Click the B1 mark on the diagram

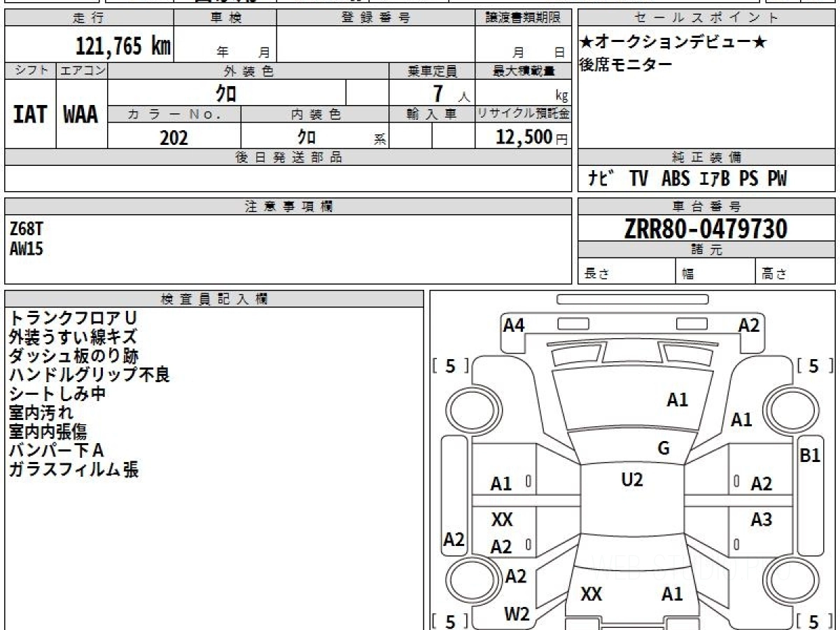(x=810, y=456)
